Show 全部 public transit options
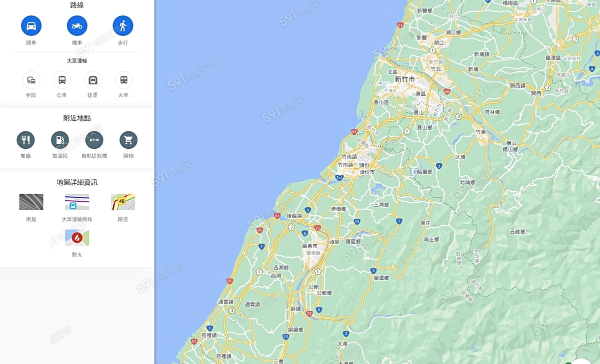600x364 pixels. coord(31,80)
